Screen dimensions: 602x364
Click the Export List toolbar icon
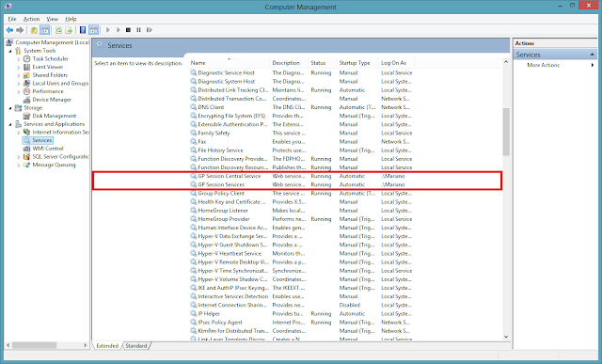[x=69, y=30]
